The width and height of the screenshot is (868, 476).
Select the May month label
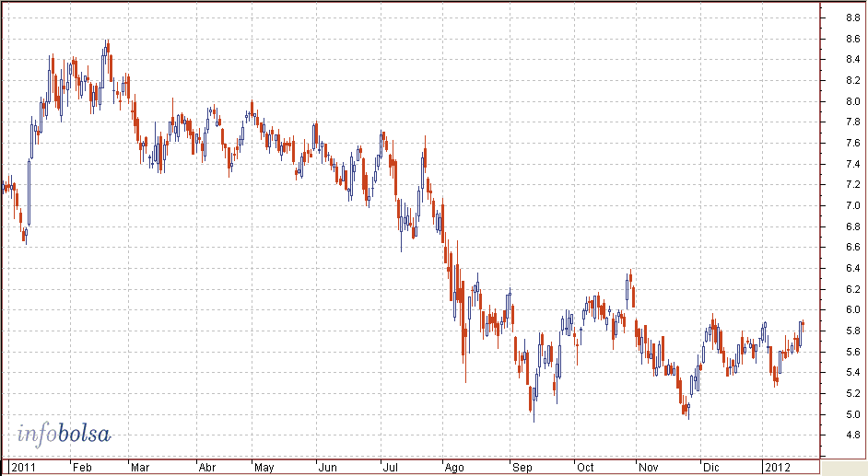pyautogui.click(x=264, y=468)
